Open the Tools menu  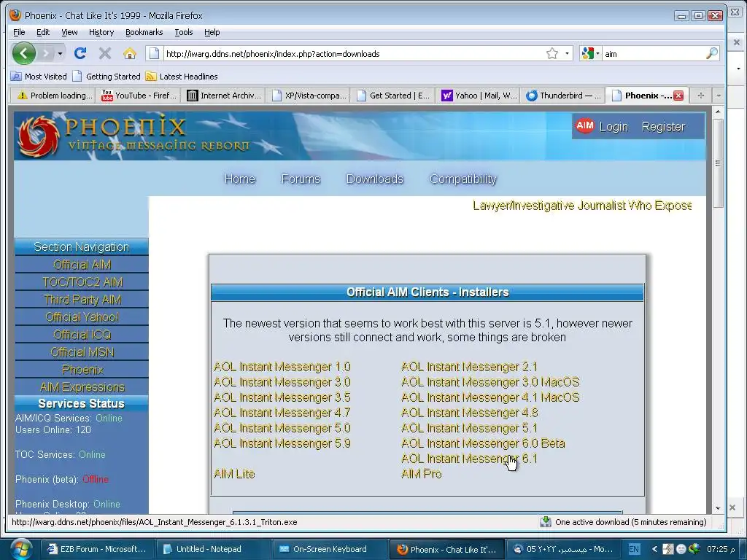(183, 32)
